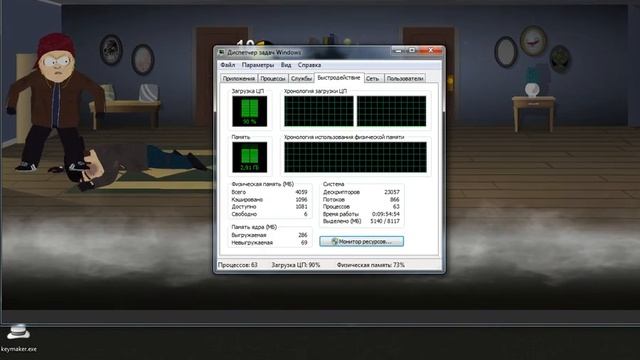The width and height of the screenshot is (640, 360).
Task: Open the Файл menu
Action: 227,65
